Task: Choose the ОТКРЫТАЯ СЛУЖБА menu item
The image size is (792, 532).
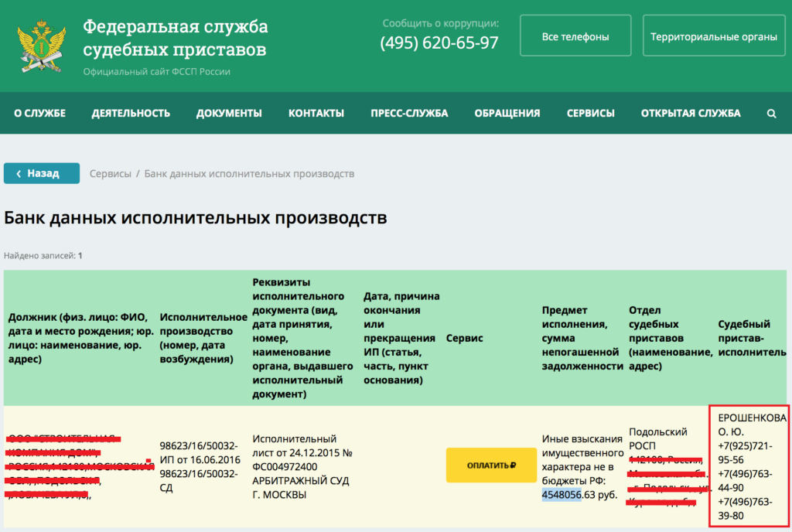Action: tap(691, 113)
